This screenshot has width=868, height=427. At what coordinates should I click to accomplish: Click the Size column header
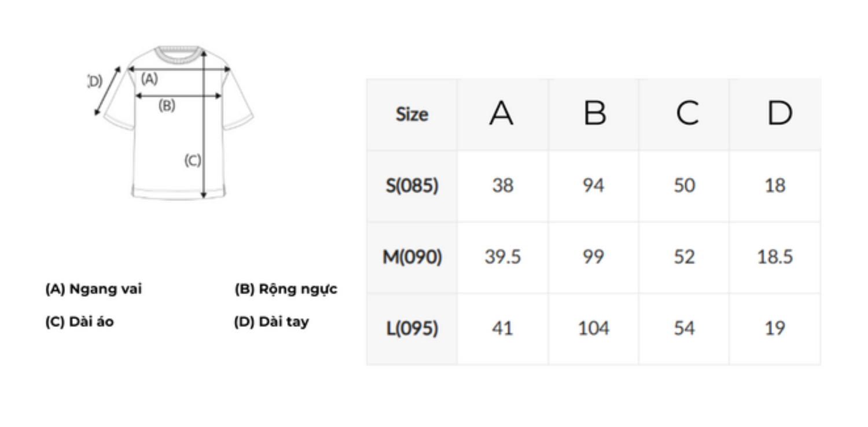[x=411, y=115]
